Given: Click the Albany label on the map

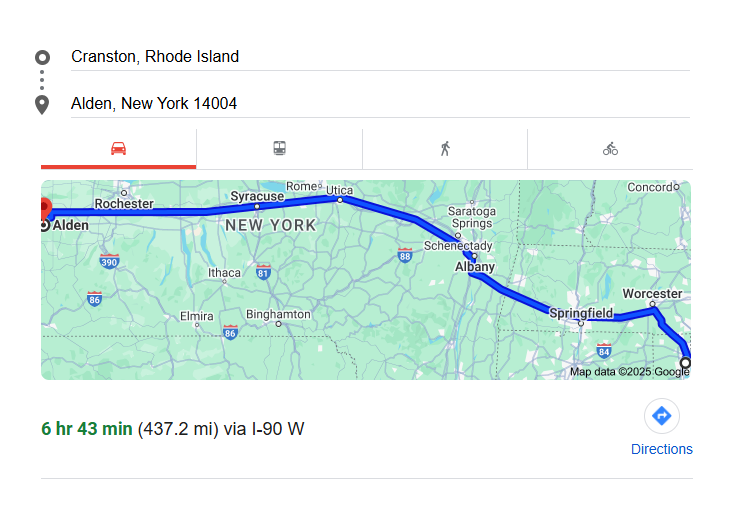Looking at the screenshot, I should [474, 267].
